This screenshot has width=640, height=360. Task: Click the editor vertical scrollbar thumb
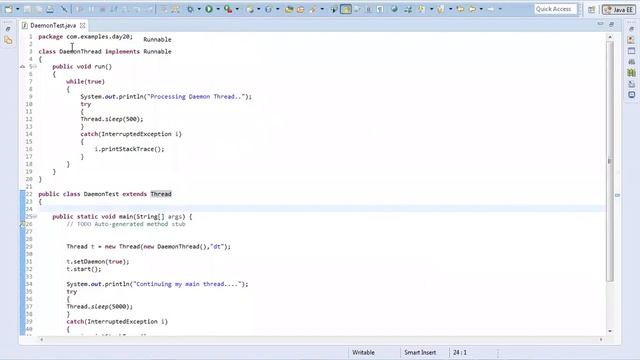pyautogui.click(x=610, y=161)
